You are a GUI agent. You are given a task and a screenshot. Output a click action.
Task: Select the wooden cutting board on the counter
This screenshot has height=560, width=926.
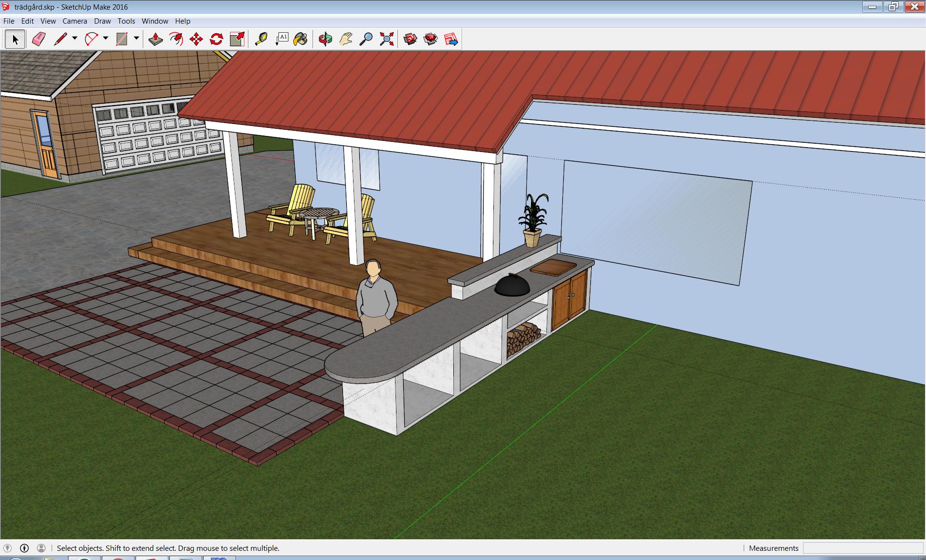553,267
